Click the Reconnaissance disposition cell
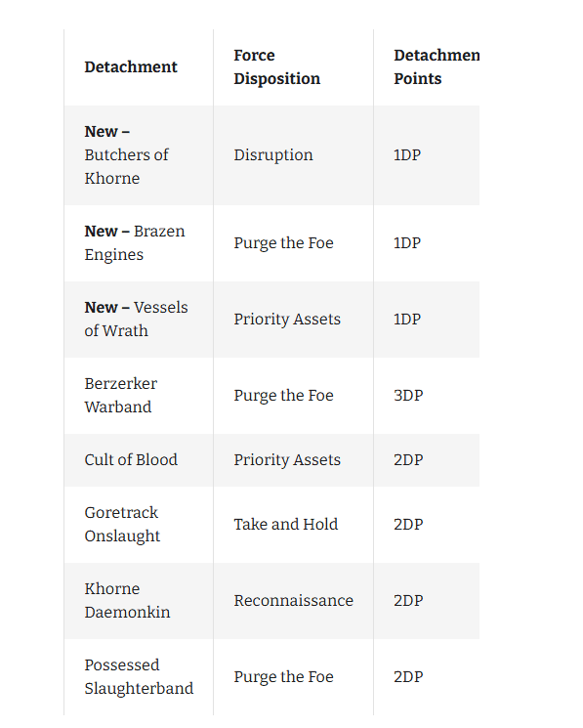The image size is (583, 728). pyautogui.click(x=294, y=600)
